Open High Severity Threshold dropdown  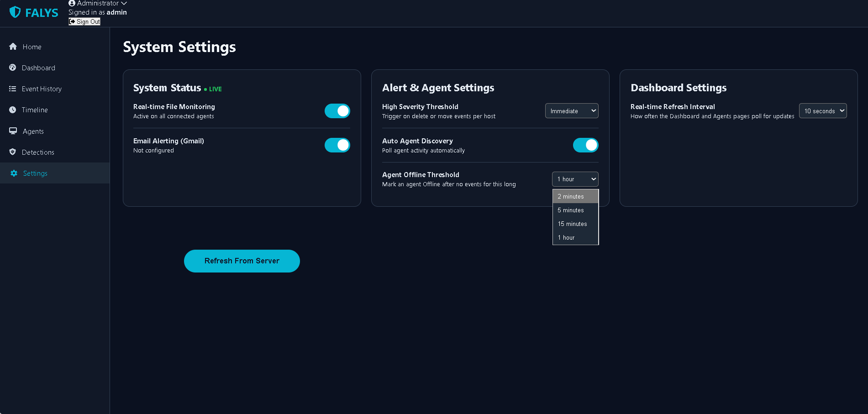click(572, 111)
